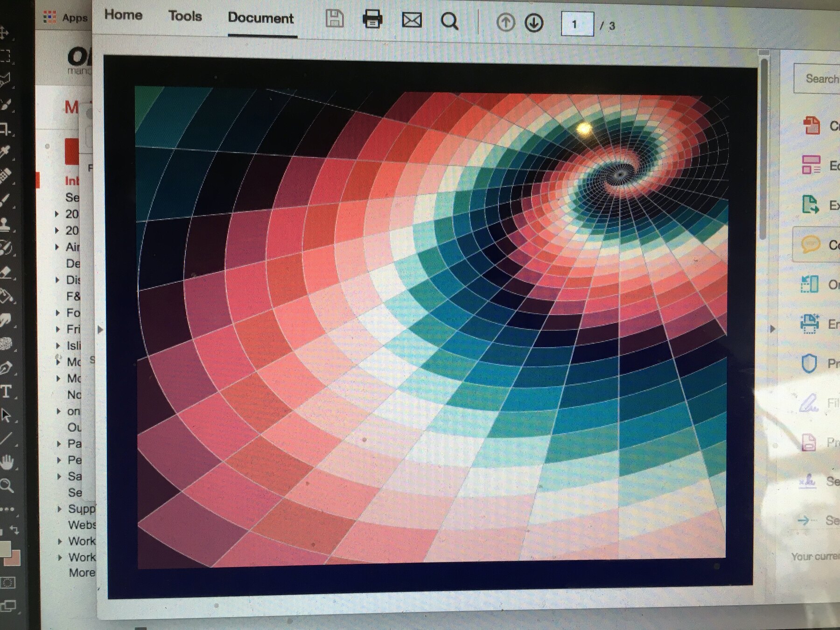Expand the 'Isli' tree item in browser sidebar

58,346
